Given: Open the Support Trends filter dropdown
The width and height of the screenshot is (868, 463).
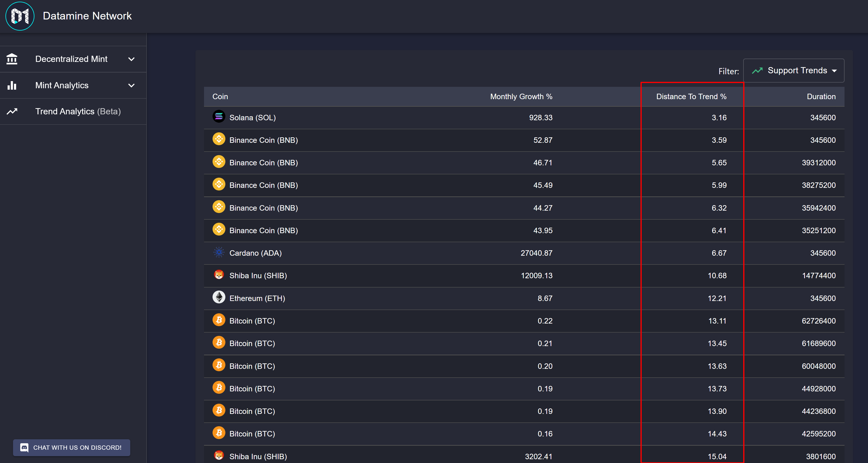Looking at the screenshot, I should [794, 70].
